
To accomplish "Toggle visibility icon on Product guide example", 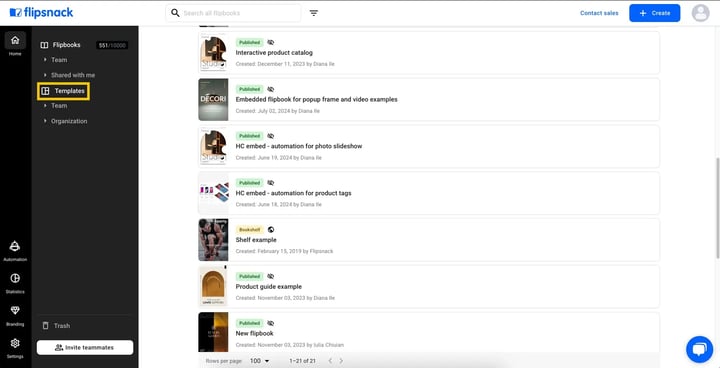I will coord(270,277).
